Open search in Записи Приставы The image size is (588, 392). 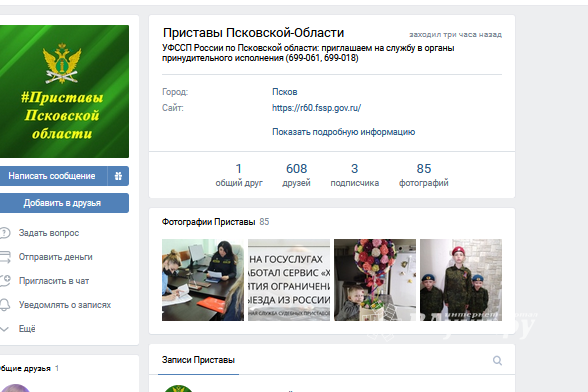tap(497, 360)
